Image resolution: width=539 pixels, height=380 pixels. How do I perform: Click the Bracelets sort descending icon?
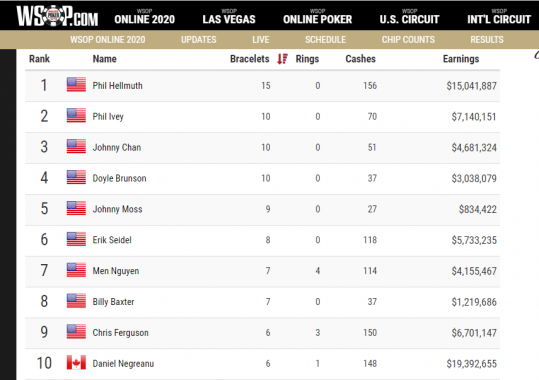click(x=283, y=59)
